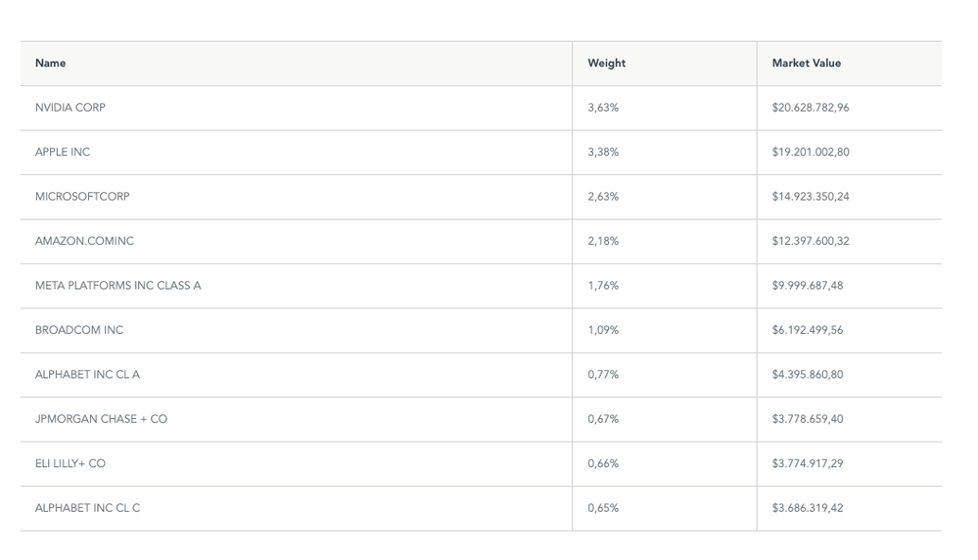
Task: Click NVIDIA weight value 3,63%
Action: click(x=603, y=108)
